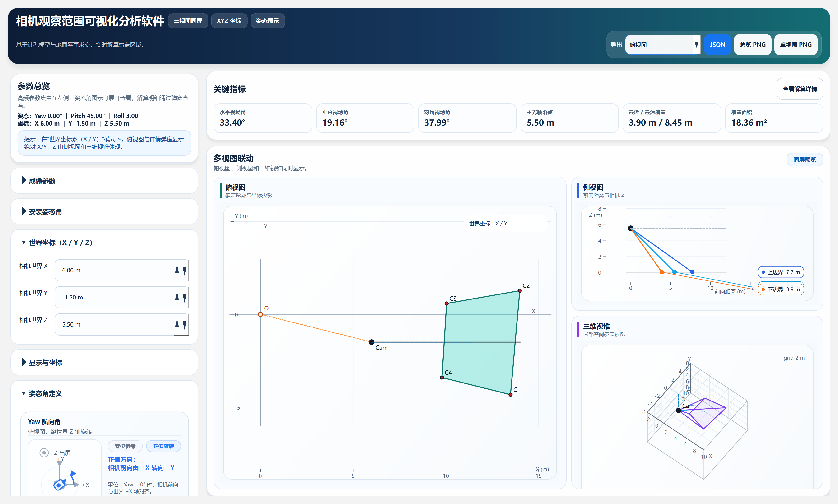The image size is (838, 504).
Task: Click corner point C4 in top view
Action: 442,377
